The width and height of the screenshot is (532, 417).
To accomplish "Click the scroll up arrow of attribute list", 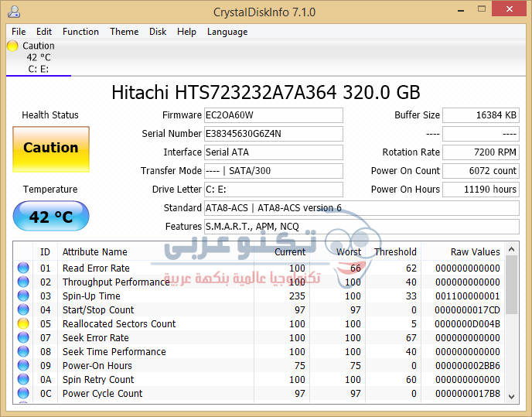I will (x=512, y=250).
